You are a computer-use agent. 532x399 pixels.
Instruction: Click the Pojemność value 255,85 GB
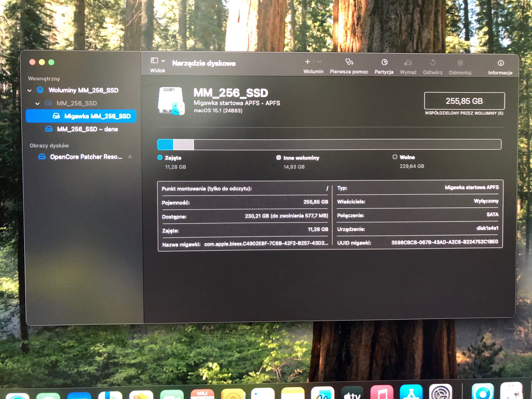pyautogui.click(x=315, y=202)
